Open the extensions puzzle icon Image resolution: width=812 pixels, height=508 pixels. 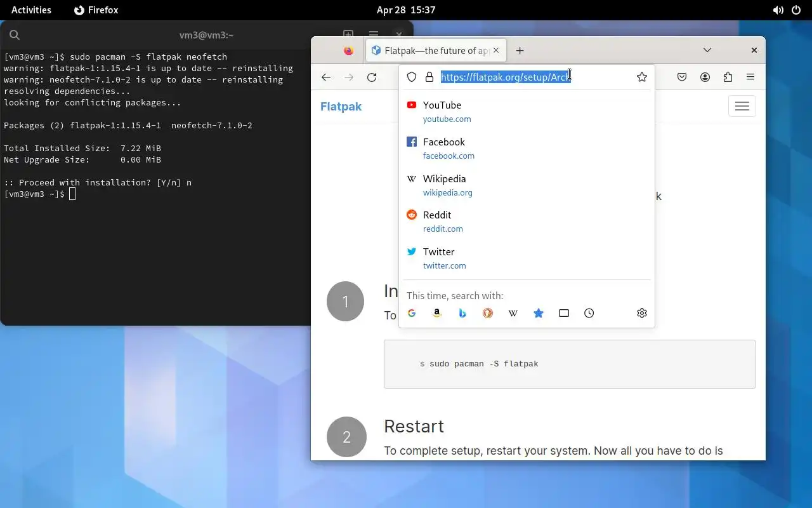point(728,77)
